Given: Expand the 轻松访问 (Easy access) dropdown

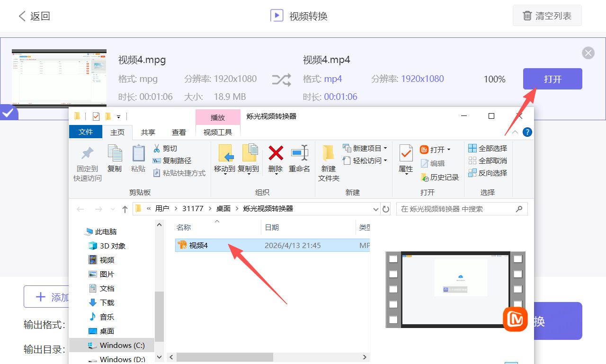Looking at the screenshot, I should pyautogui.click(x=385, y=160).
